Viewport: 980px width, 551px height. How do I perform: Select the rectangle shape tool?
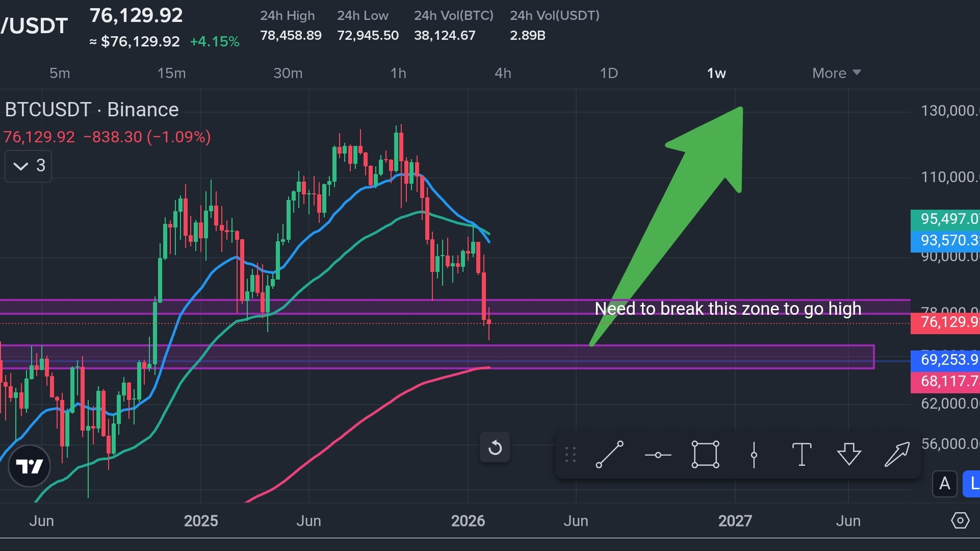click(x=705, y=454)
